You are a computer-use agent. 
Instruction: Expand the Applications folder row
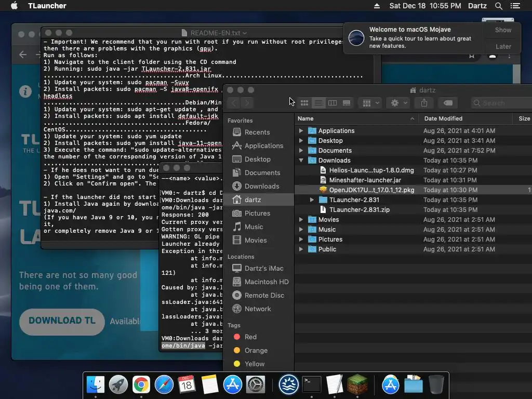(x=301, y=130)
